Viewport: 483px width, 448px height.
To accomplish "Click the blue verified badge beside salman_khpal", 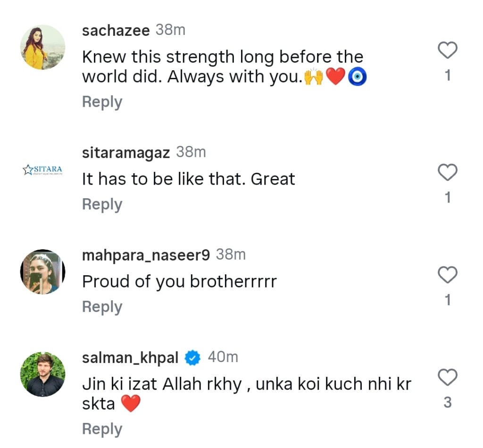I will click(192, 357).
